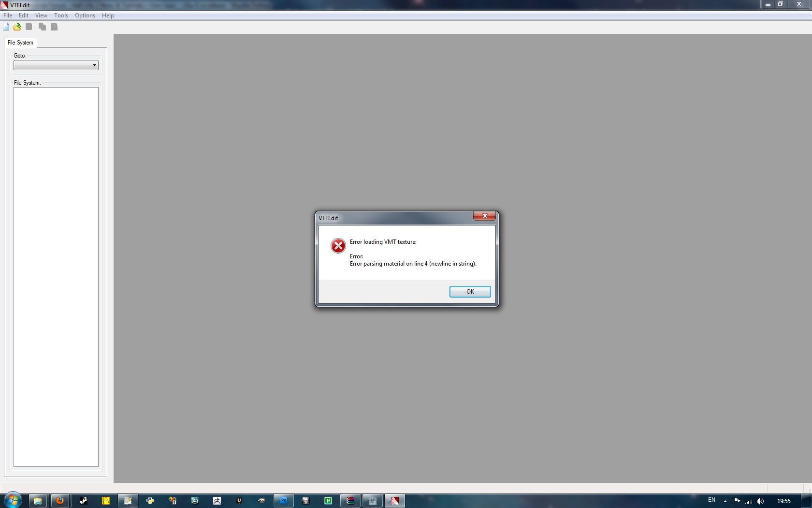Click the grayed-out Save toolbar icon
Viewport: 812px width, 508px height.
tap(29, 27)
